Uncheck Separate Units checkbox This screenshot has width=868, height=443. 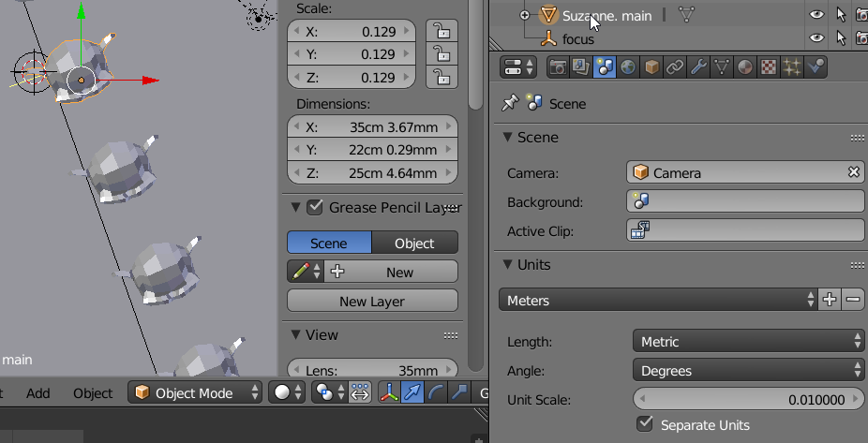(x=645, y=424)
